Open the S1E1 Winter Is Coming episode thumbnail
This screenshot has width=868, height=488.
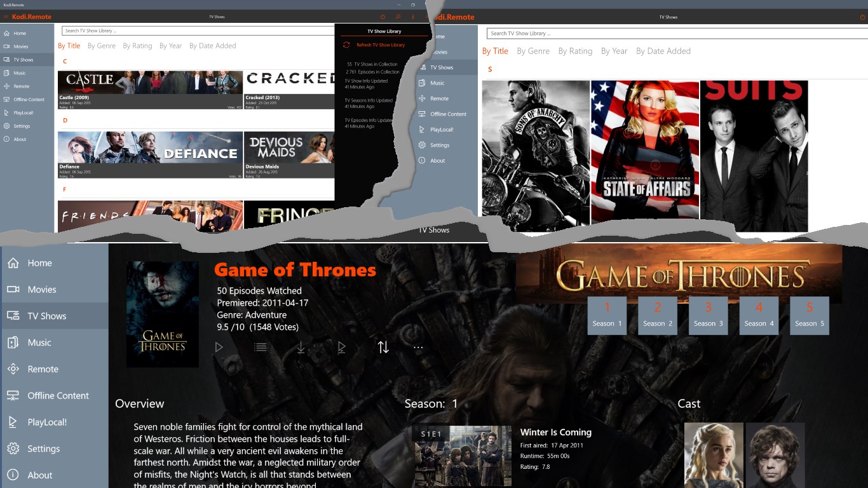coord(462,456)
